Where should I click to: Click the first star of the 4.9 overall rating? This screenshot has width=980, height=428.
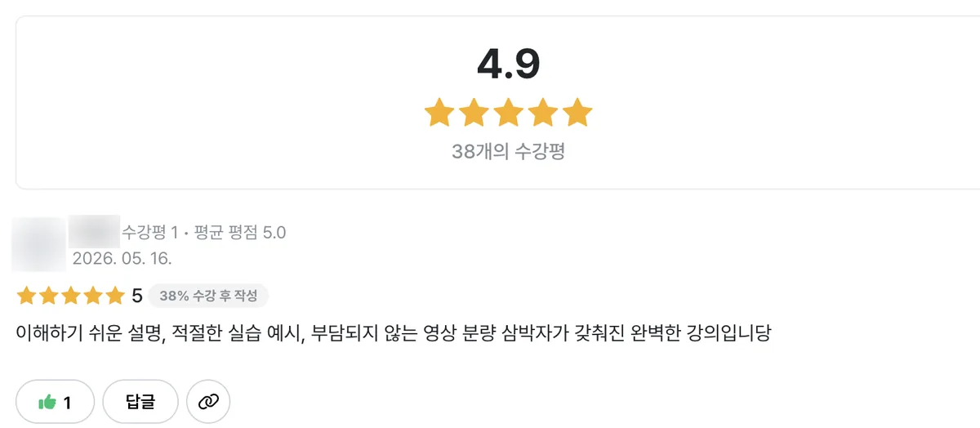click(x=439, y=113)
